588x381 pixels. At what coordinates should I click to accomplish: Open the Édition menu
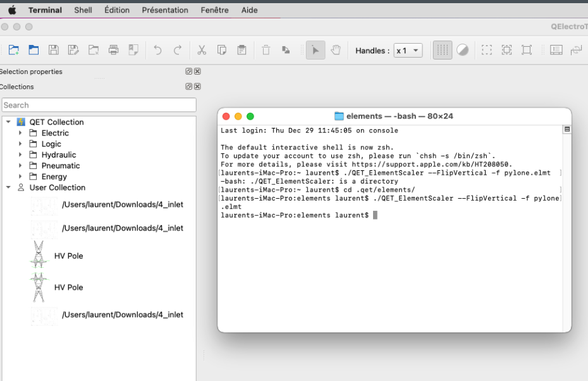click(117, 10)
